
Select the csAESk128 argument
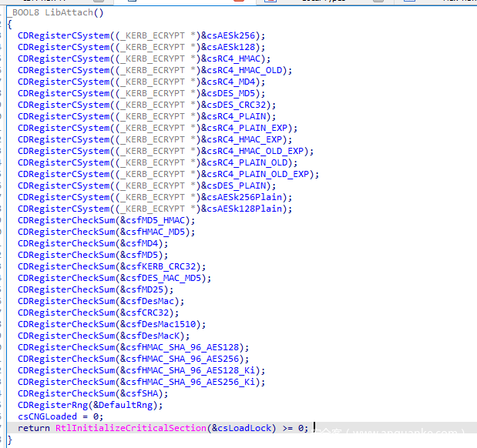click(x=231, y=47)
